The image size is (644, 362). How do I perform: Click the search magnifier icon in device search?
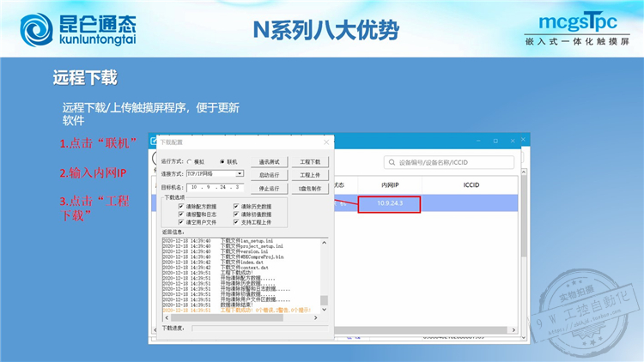pos(392,162)
